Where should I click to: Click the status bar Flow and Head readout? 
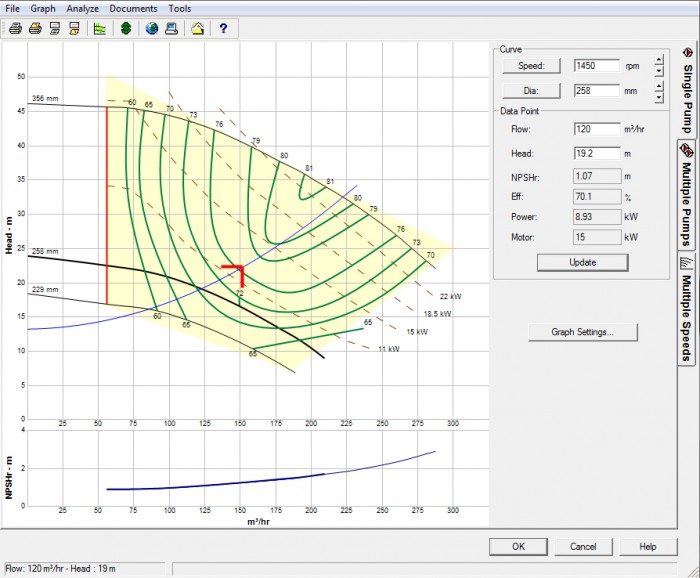point(60,569)
